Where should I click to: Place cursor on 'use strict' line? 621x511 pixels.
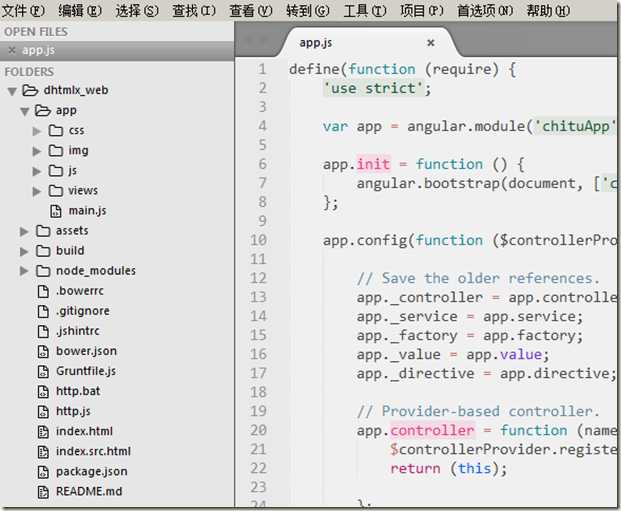[377, 88]
